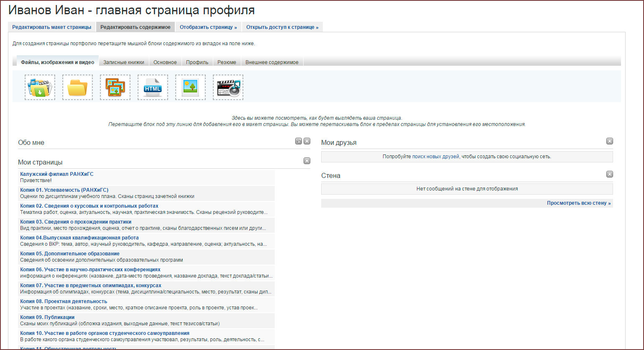Pick the single image block icon
Screen dimensions: 644x350
click(190, 87)
